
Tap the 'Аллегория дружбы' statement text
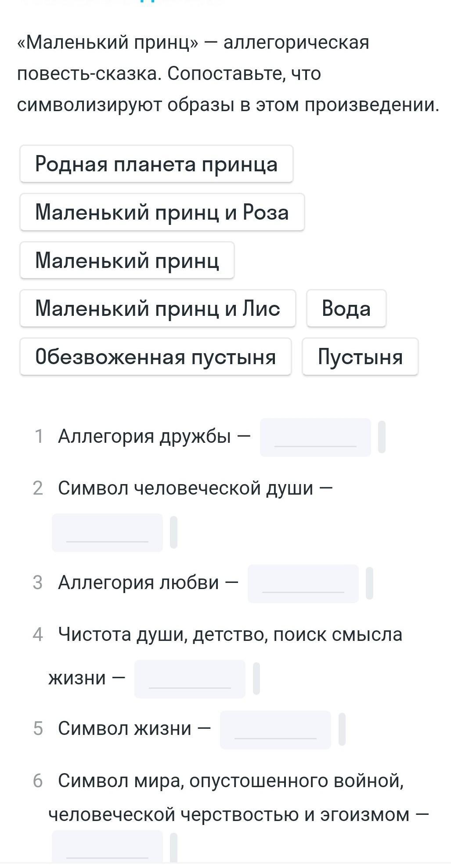pyautogui.click(x=144, y=437)
